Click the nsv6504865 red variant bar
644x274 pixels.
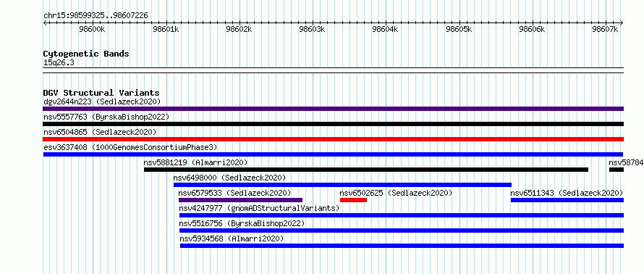point(333,139)
